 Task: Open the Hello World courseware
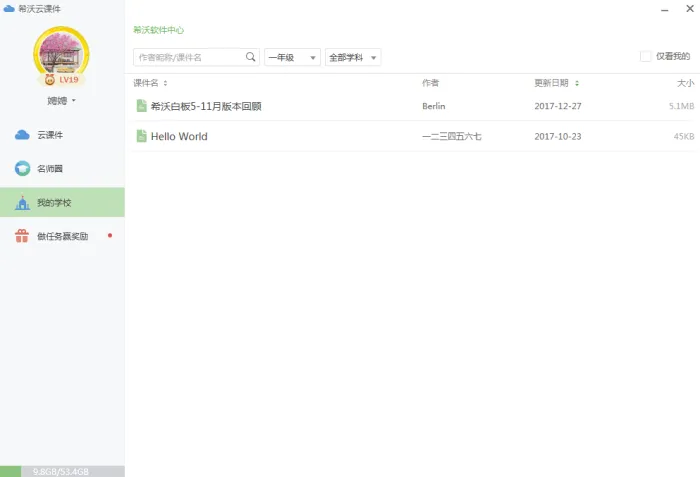click(179, 136)
